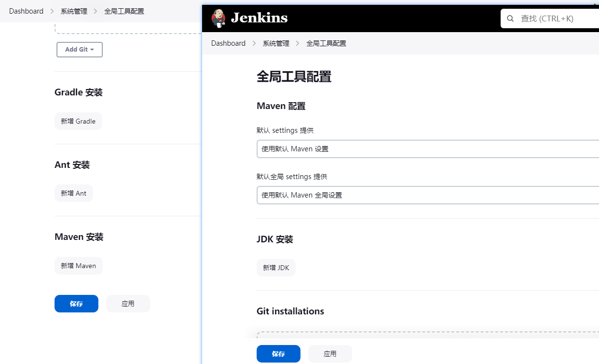
Task: Click the 新增 Gradle button
Action: coord(78,121)
